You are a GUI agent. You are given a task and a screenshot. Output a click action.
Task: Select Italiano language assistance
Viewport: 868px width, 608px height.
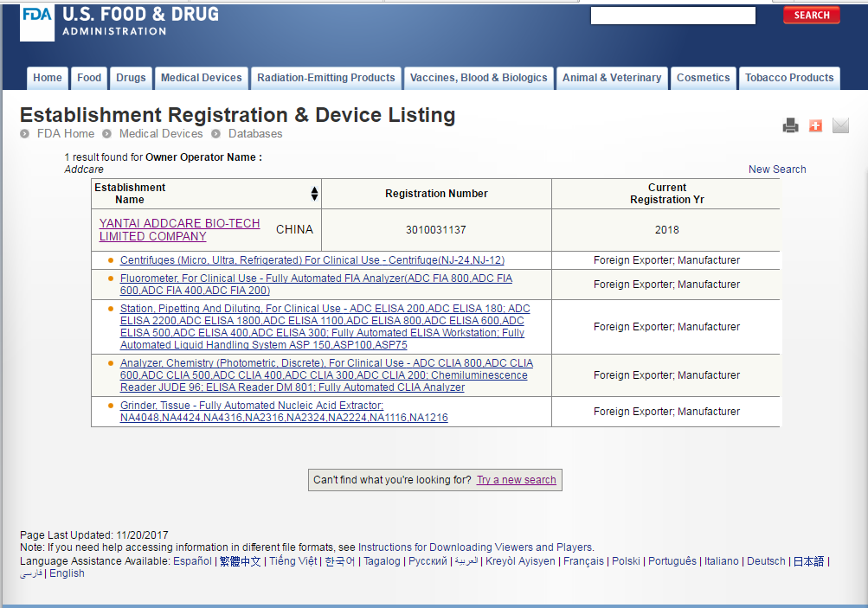721,561
